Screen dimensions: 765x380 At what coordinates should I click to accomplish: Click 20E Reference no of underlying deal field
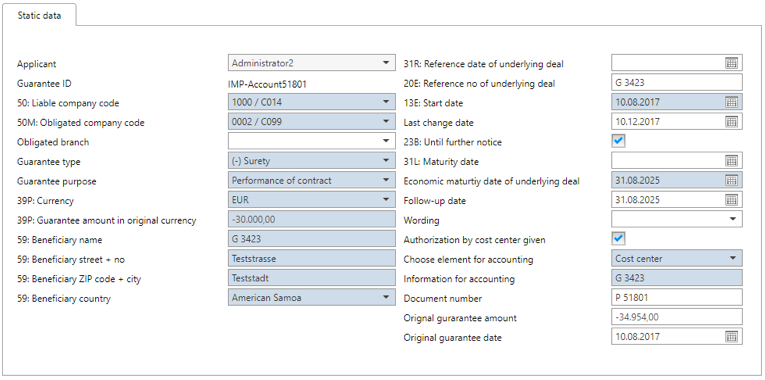pyautogui.click(x=677, y=82)
